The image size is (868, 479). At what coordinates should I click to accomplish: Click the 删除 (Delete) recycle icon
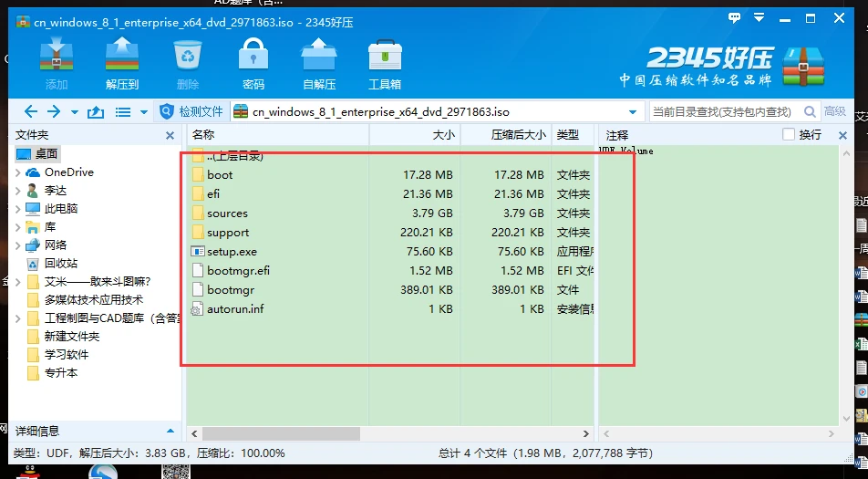click(188, 62)
